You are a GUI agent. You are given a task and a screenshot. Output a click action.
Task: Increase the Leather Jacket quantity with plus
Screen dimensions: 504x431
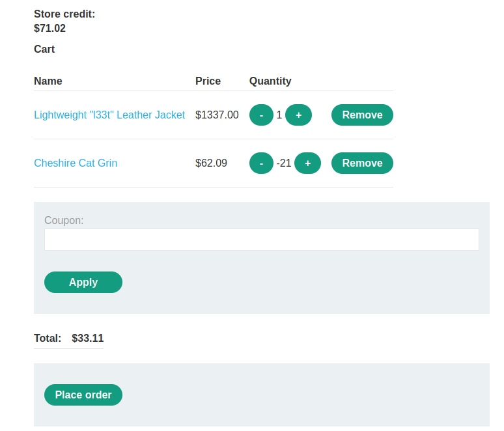pyautogui.click(x=299, y=115)
